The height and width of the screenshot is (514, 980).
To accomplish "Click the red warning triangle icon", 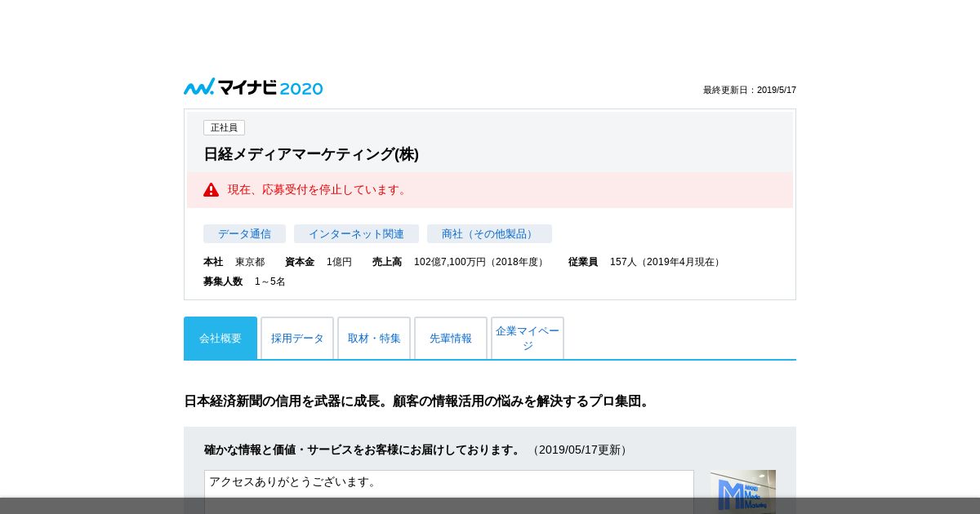I will [x=212, y=189].
